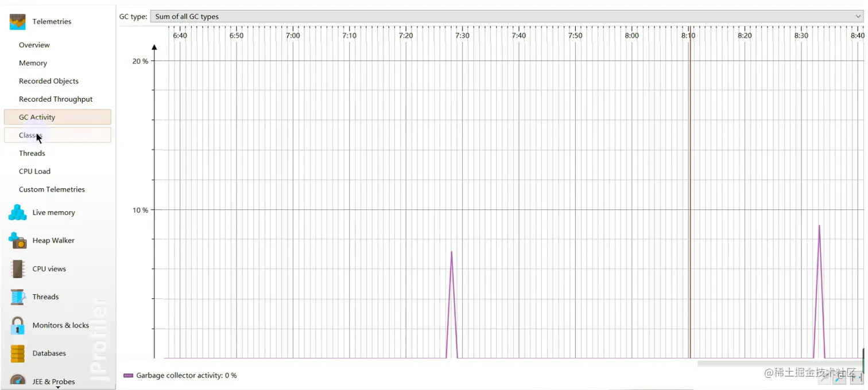Select Recorded Throughput telemetry
The width and height of the screenshot is (868, 390).
[56, 99]
